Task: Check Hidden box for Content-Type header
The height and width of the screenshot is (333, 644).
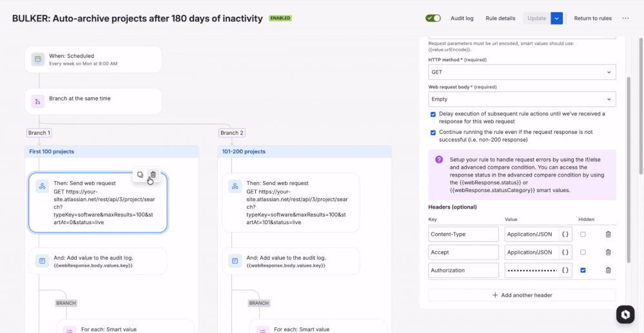Action: [x=583, y=234]
